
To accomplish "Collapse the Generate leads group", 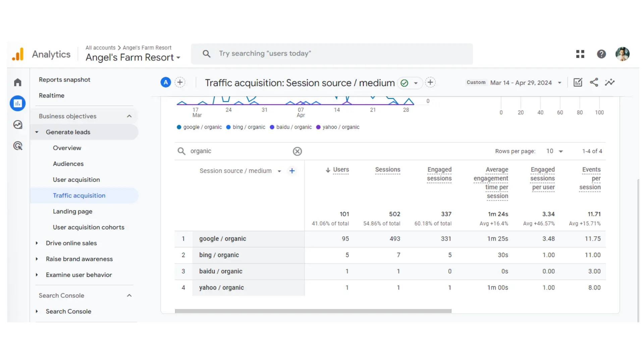I will click(37, 132).
